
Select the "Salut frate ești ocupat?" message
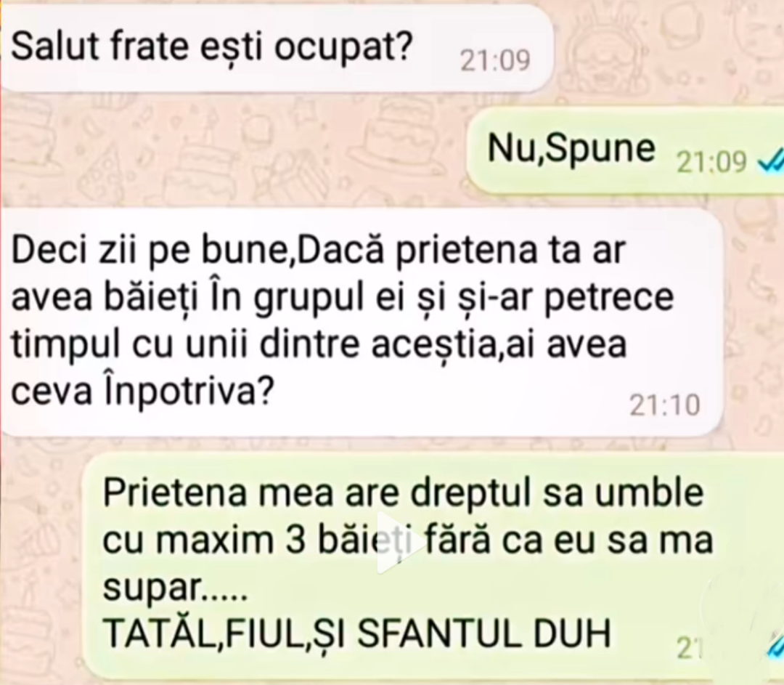click(x=277, y=49)
